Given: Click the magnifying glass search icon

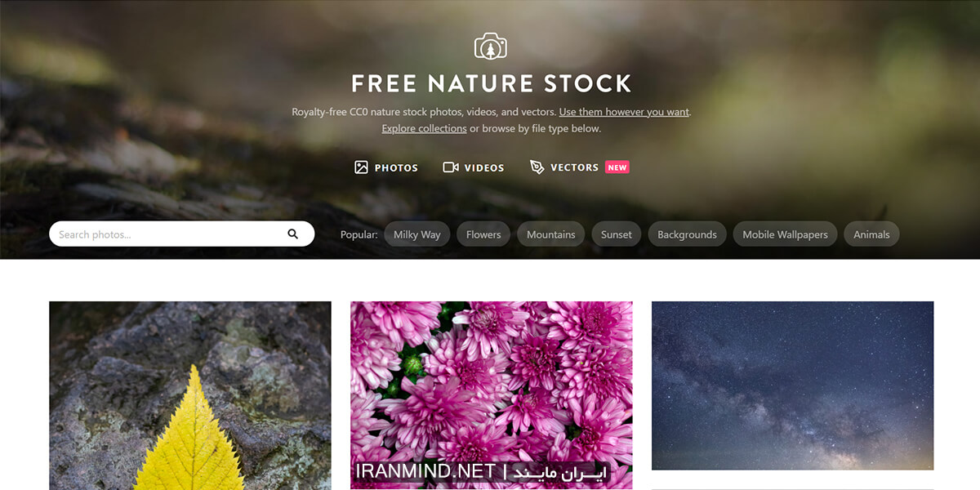Looking at the screenshot, I should point(293,234).
